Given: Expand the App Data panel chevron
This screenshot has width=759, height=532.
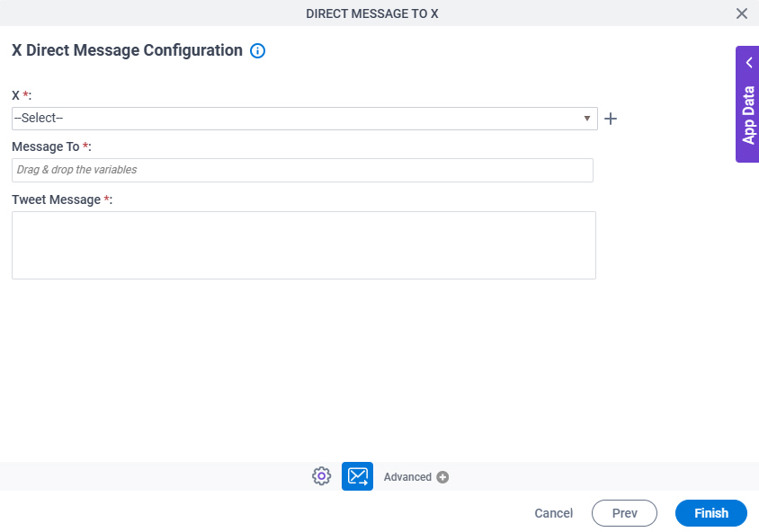Looking at the screenshot, I should click(749, 63).
